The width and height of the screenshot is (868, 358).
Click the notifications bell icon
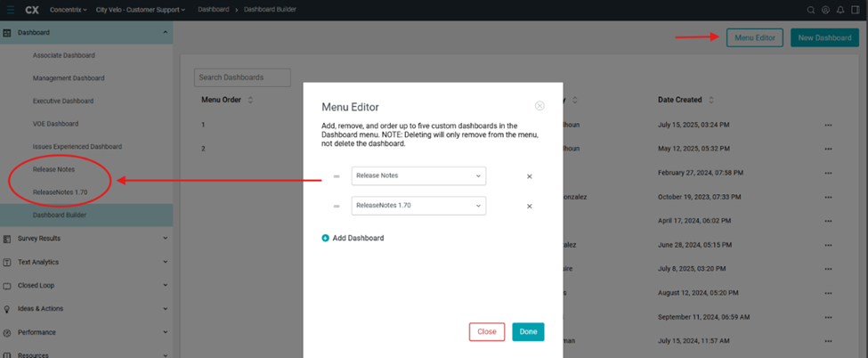click(x=841, y=11)
